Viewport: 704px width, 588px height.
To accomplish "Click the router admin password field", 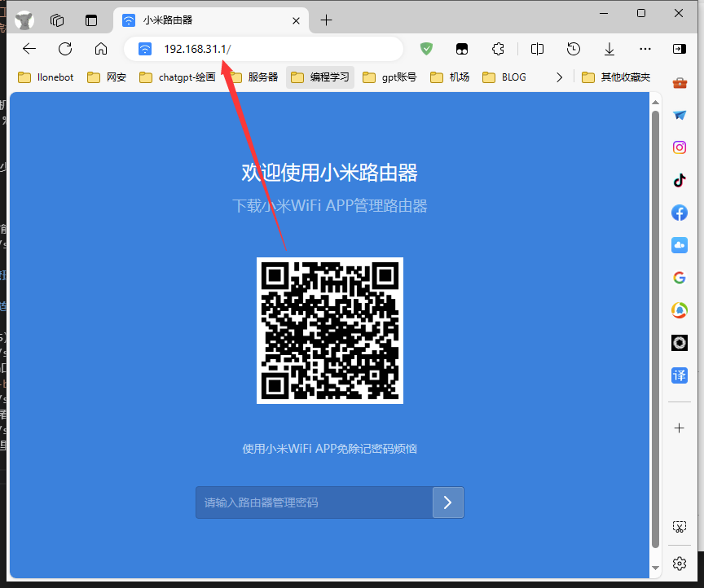I will click(314, 502).
